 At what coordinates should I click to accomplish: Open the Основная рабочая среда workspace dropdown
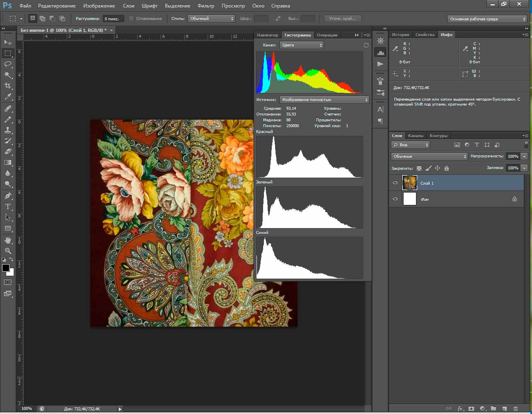487,19
